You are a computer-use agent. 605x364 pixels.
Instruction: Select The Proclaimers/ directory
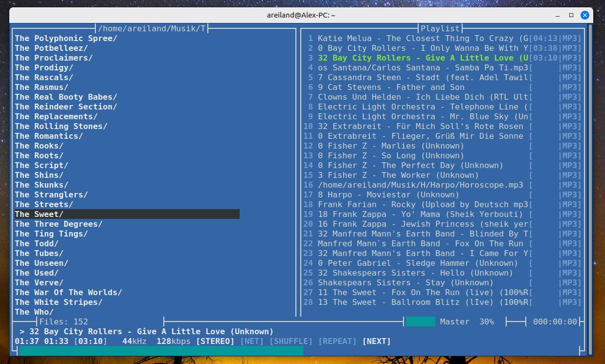(54, 58)
